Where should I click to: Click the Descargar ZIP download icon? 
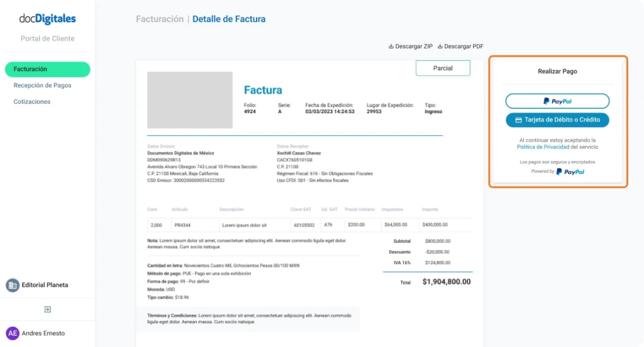[391, 47]
